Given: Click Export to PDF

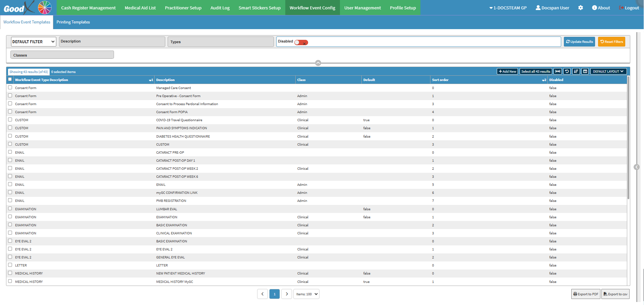Looking at the screenshot, I should [x=586, y=294].
